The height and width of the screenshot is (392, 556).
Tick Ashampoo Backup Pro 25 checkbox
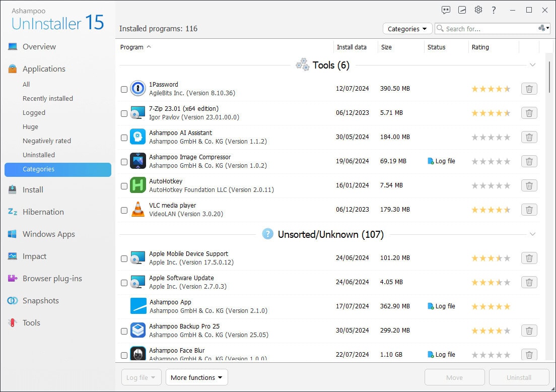click(x=124, y=332)
